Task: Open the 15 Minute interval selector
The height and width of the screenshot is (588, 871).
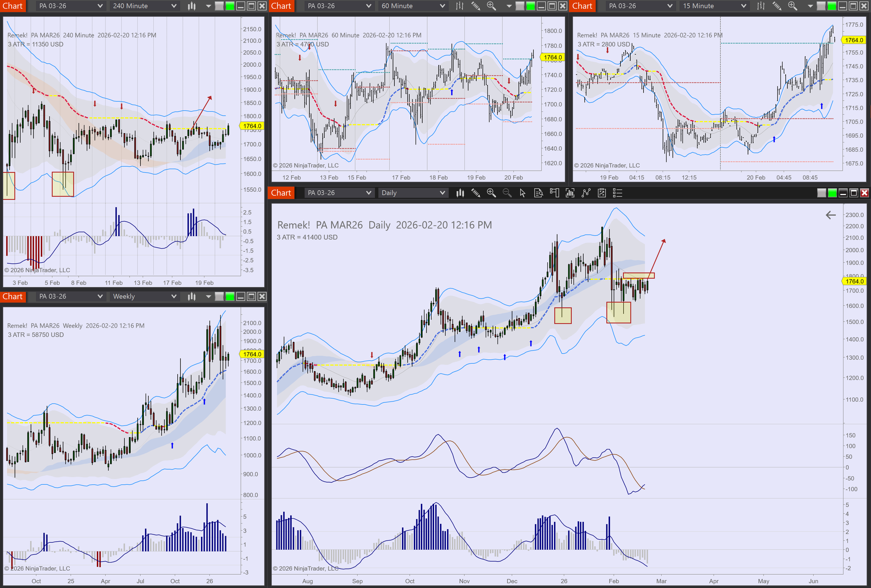Action: (x=714, y=6)
